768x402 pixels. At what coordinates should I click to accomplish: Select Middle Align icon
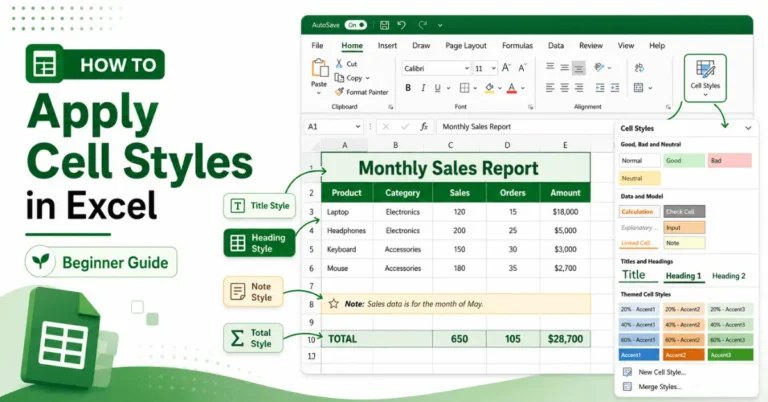[x=565, y=68]
